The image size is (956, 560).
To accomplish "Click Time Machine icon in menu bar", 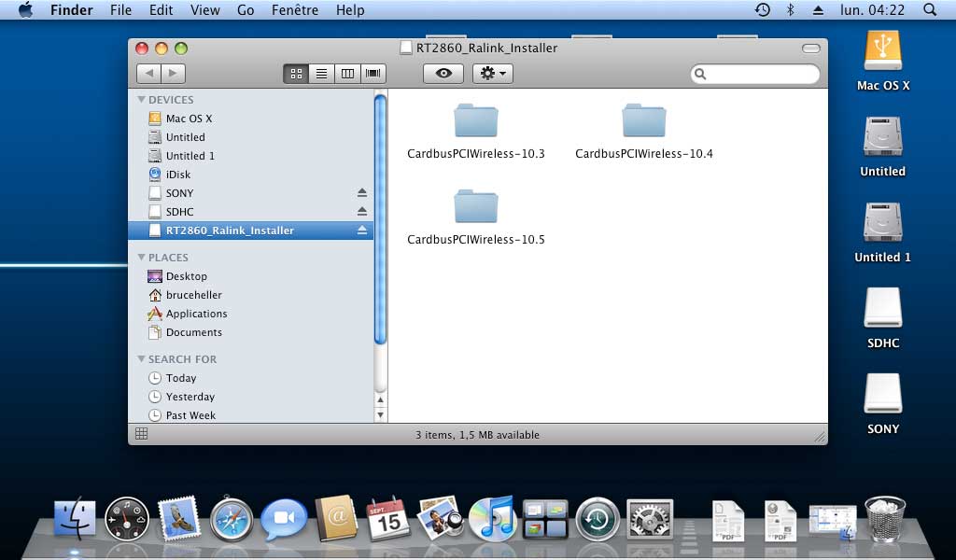I will pyautogui.click(x=763, y=9).
